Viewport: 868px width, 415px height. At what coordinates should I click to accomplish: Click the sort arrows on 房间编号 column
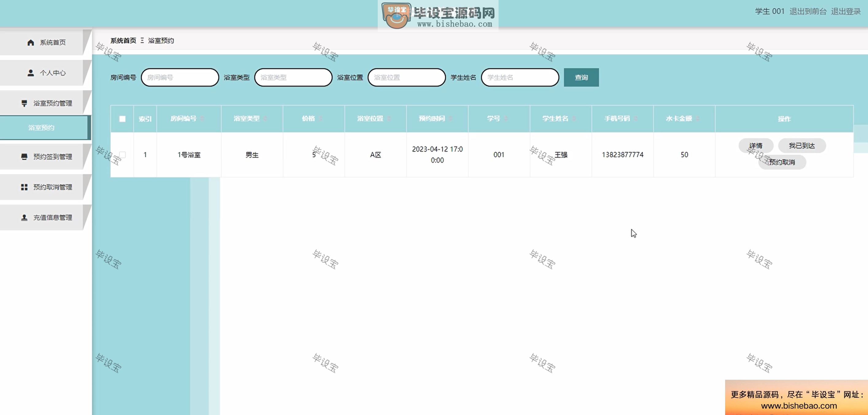202,119
